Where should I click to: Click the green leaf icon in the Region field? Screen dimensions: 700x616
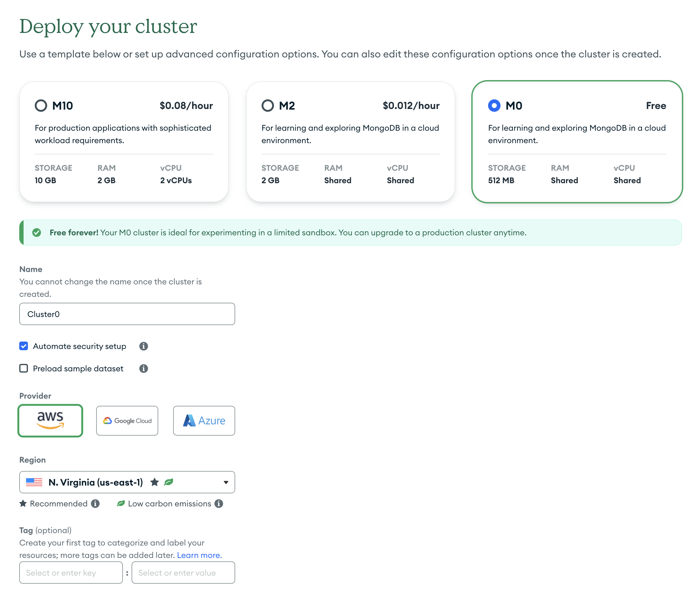tap(168, 482)
